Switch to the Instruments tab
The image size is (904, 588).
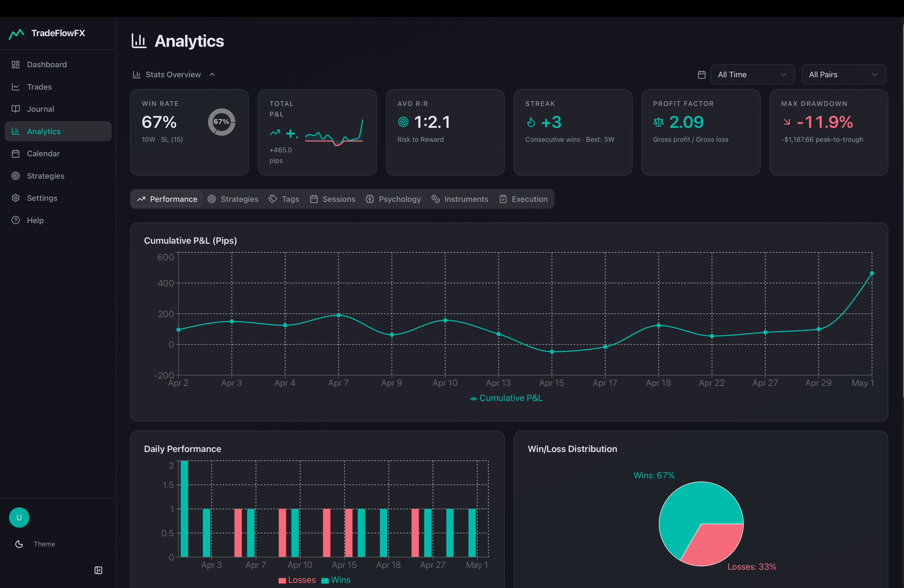460,199
